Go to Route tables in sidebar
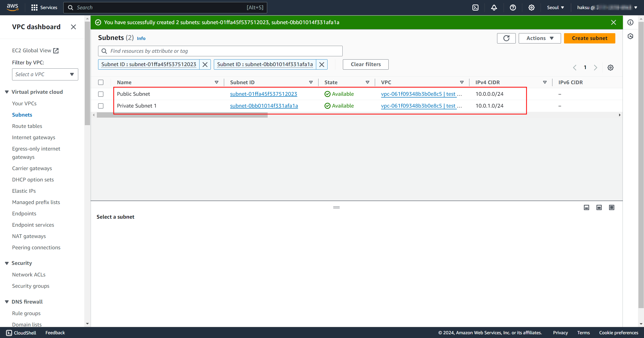The image size is (644, 338). (27, 126)
